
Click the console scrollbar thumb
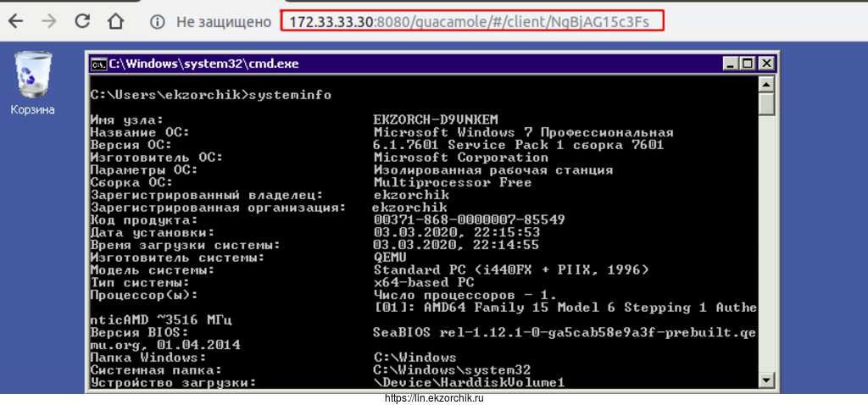tap(766, 103)
